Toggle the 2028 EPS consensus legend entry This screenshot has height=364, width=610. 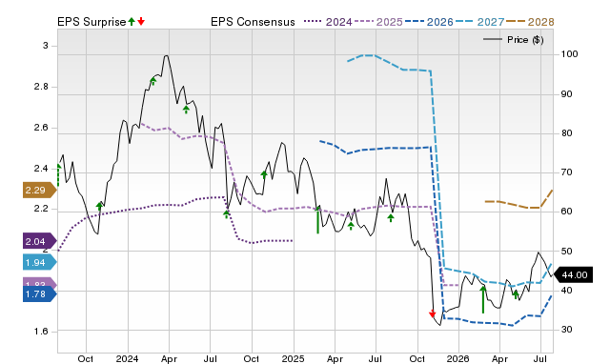click(530, 22)
